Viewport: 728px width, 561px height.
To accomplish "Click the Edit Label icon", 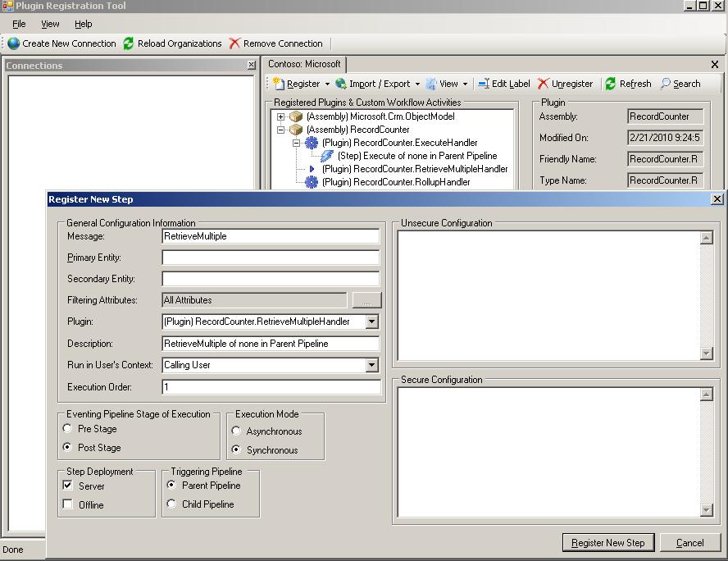I will pos(484,84).
